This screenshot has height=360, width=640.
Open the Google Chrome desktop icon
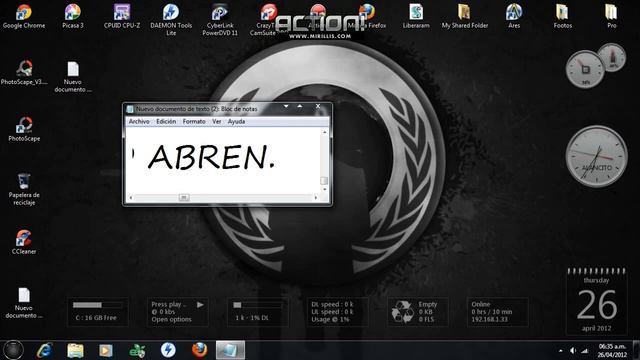(24, 16)
